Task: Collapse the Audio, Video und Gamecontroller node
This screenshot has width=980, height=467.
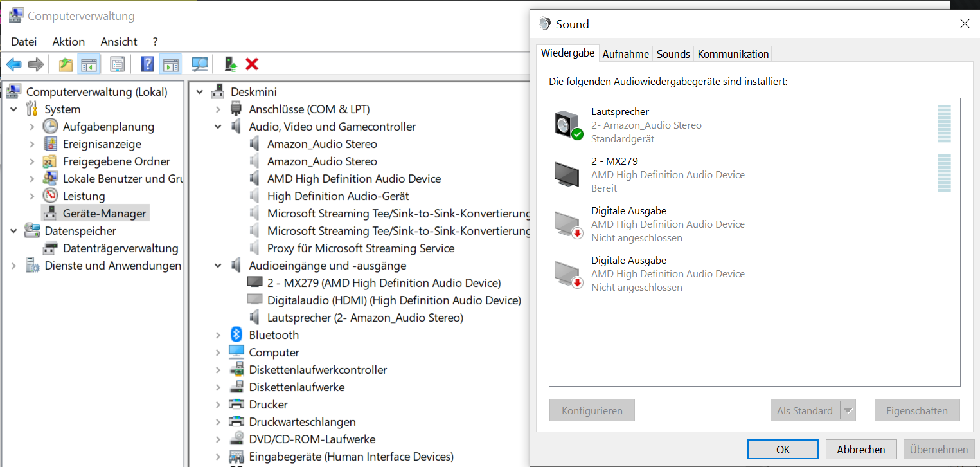Action: (218, 127)
